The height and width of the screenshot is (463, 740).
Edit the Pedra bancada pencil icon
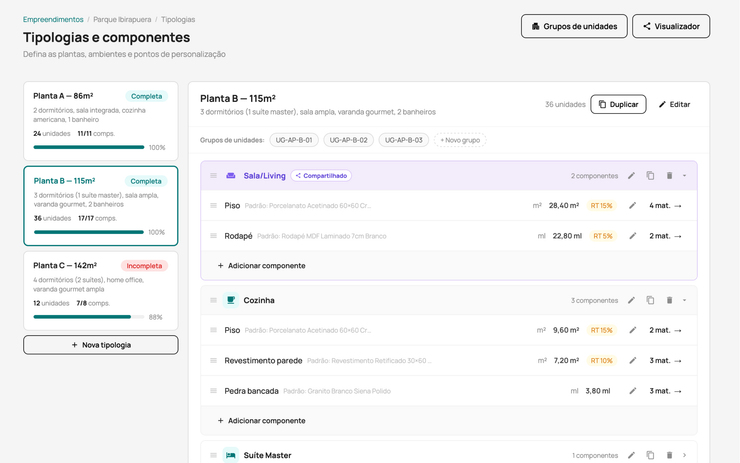pos(632,391)
